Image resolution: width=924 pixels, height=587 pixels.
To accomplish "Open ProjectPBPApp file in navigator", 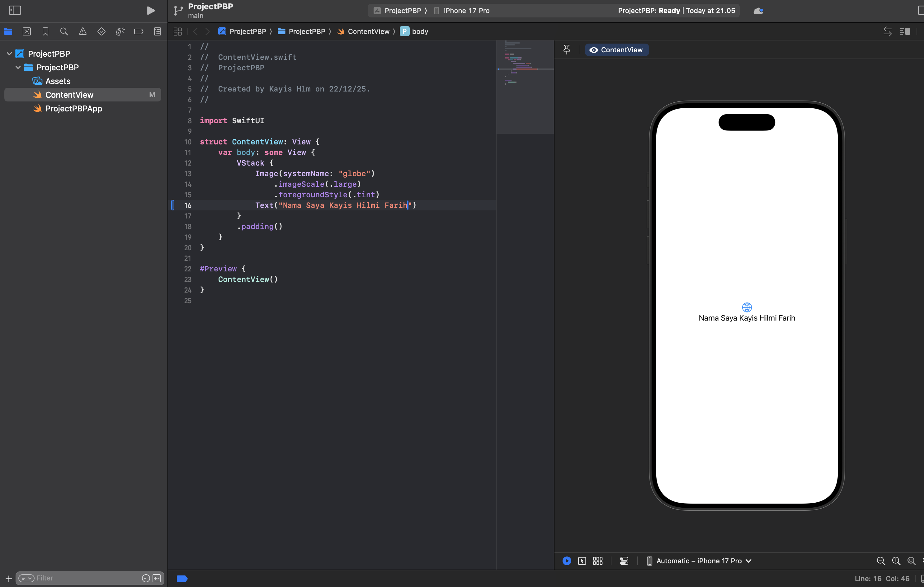I will [x=74, y=109].
